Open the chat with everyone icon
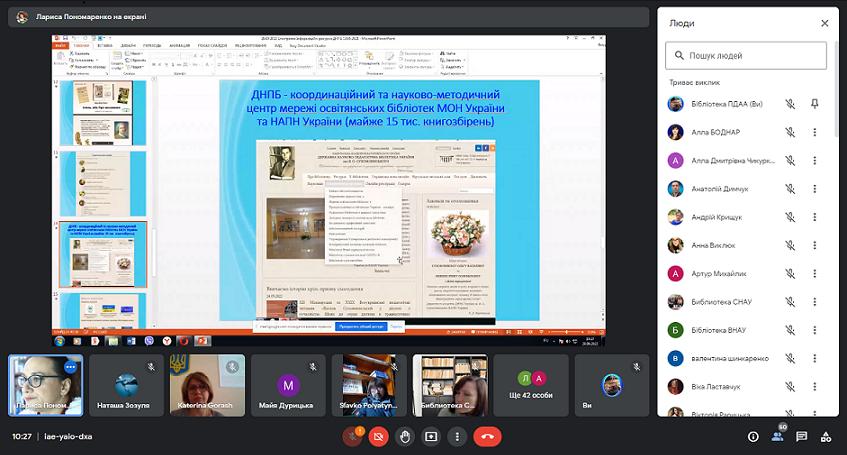The width and height of the screenshot is (847, 455). 802,437
